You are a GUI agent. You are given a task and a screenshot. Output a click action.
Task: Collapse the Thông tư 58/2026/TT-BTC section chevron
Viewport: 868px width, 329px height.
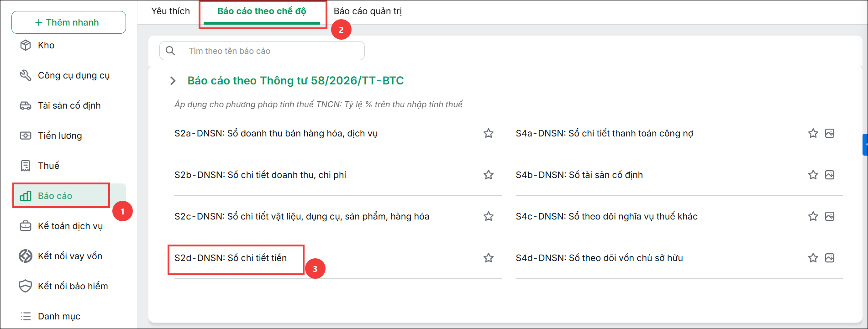coord(173,81)
